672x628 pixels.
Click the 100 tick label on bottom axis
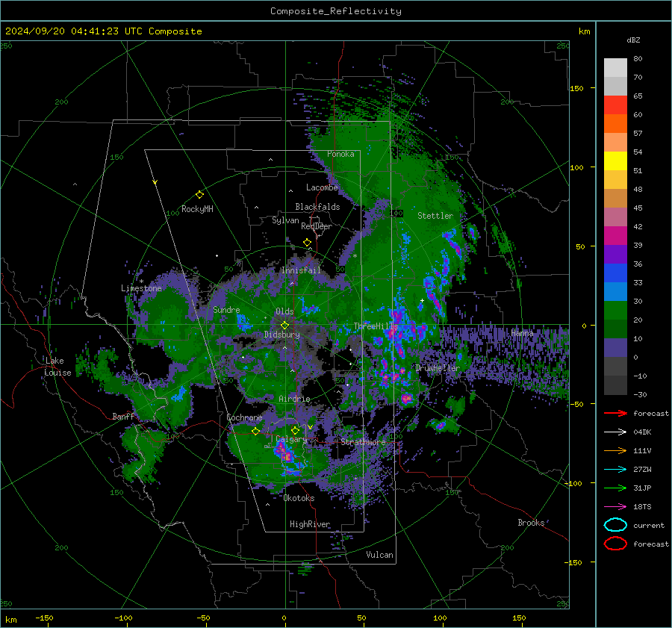coord(440,618)
